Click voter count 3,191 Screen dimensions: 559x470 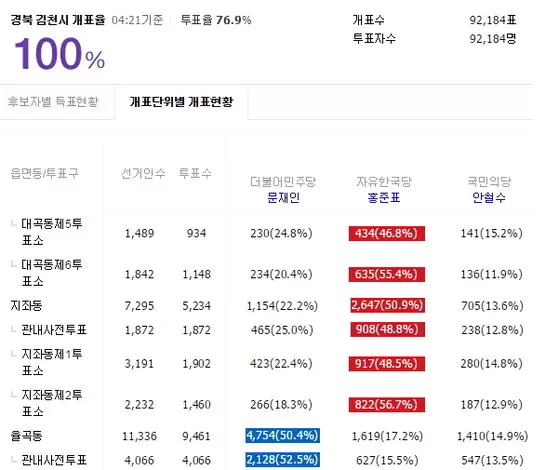(x=139, y=364)
